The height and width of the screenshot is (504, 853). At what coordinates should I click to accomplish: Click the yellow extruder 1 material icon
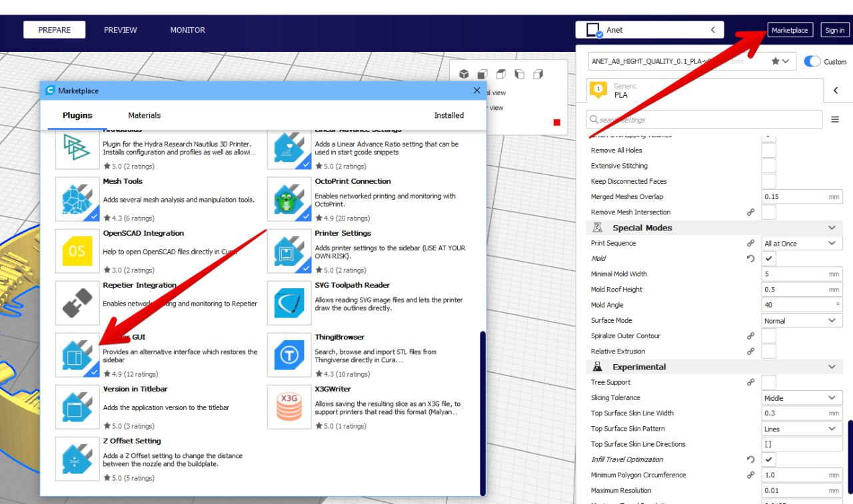click(598, 89)
